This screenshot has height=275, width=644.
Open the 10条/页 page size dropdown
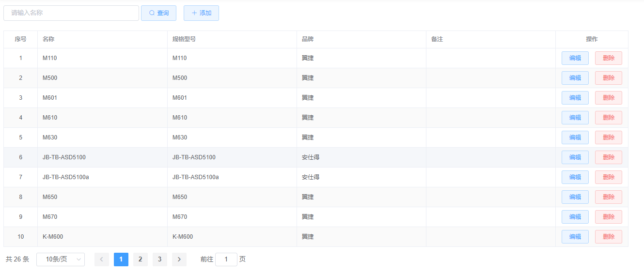tap(61, 260)
